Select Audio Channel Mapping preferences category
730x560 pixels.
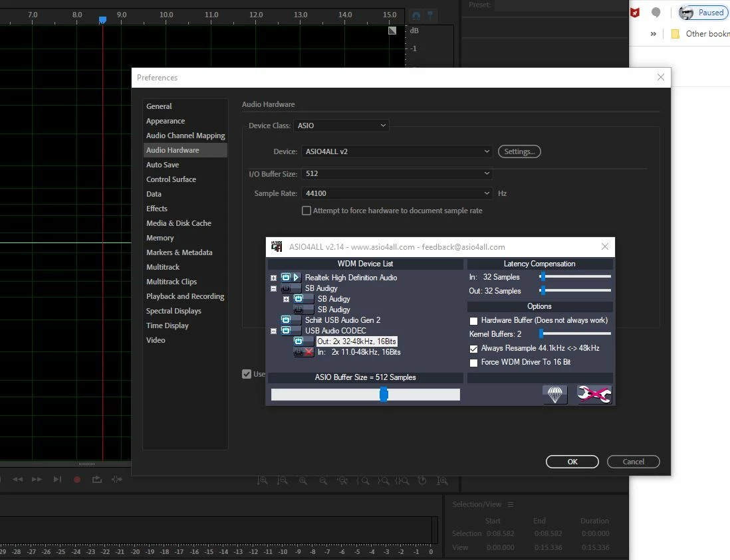tap(185, 136)
